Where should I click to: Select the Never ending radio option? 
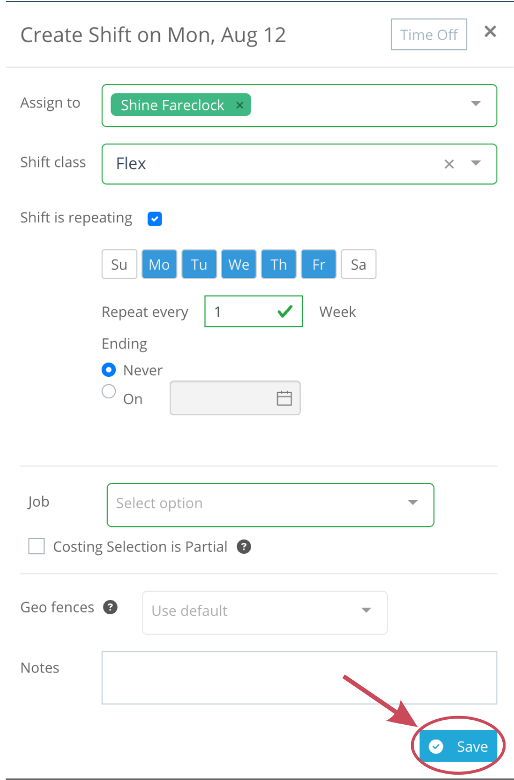(x=108, y=370)
